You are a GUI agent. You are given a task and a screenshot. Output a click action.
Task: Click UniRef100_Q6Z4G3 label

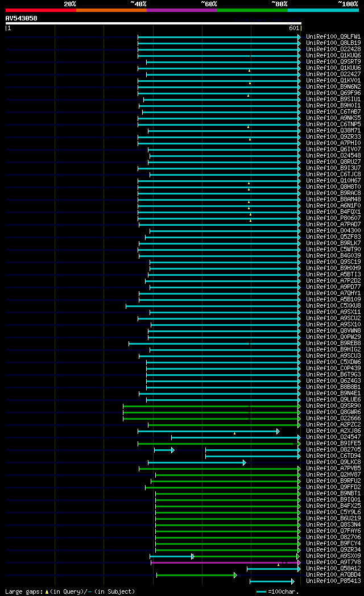coord(333,381)
